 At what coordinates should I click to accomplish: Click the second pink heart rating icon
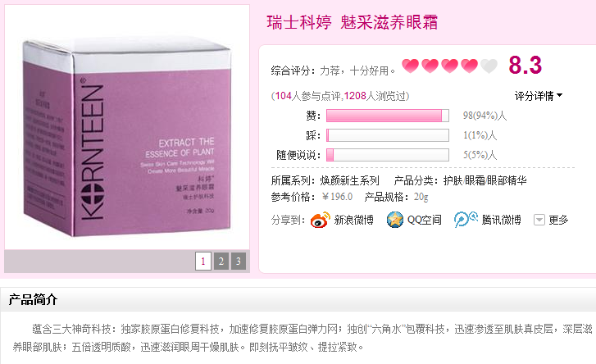pyautogui.click(x=430, y=66)
